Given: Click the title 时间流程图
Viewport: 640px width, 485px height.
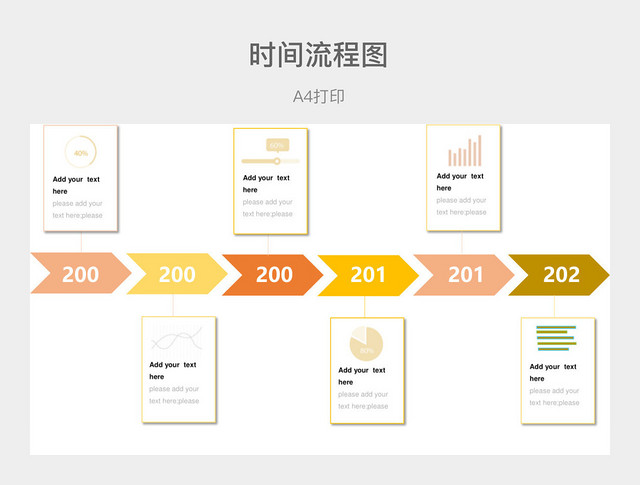Looking at the screenshot, I should pyautogui.click(x=318, y=55).
